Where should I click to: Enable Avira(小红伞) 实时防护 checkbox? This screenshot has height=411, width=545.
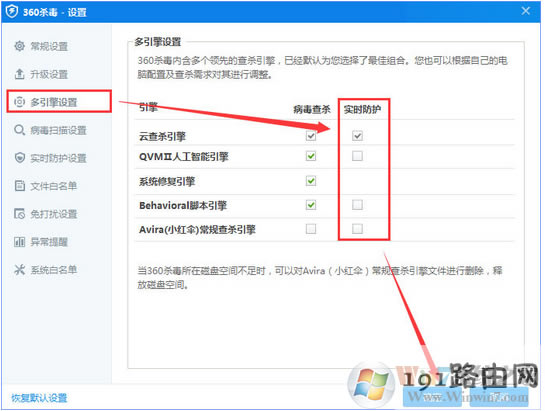tap(357, 229)
